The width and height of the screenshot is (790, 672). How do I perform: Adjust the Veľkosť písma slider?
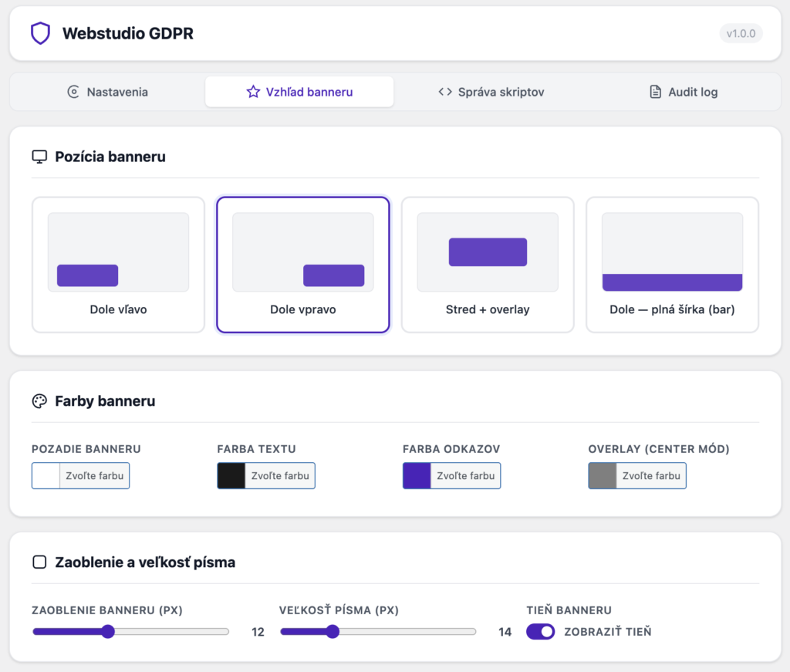pyautogui.click(x=332, y=631)
